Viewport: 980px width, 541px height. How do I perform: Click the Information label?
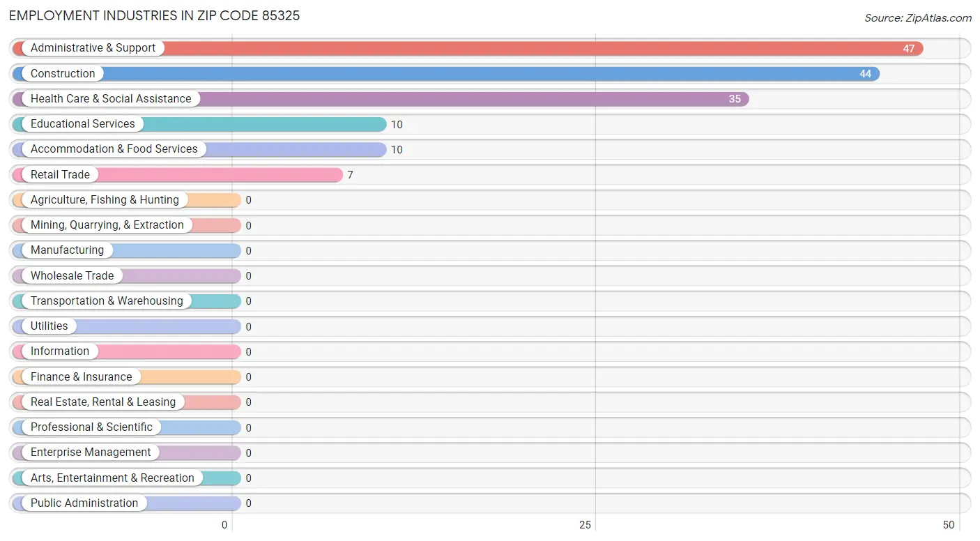point(60,351)
